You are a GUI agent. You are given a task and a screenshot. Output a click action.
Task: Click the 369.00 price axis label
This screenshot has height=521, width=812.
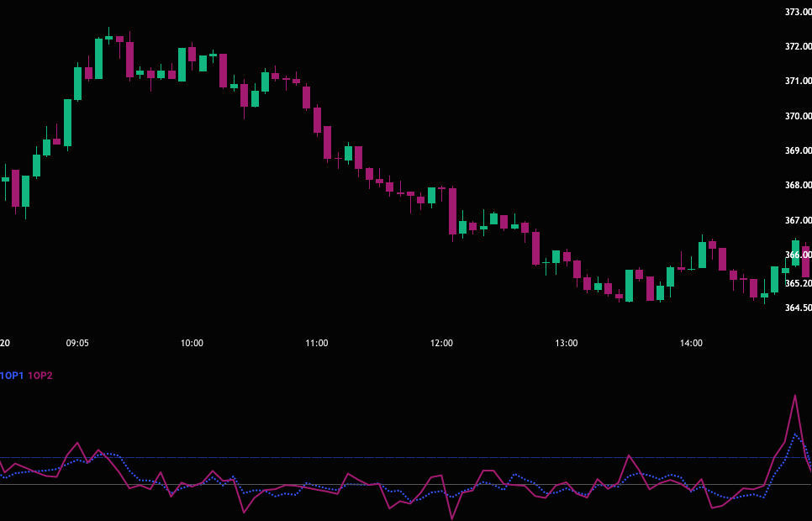[x=797, y=150]
